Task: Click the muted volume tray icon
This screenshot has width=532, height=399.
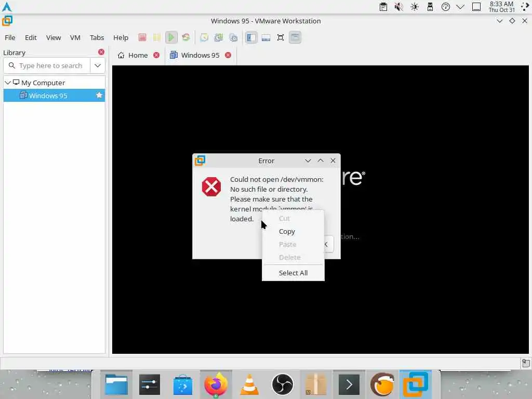Action: coord(399,7)
